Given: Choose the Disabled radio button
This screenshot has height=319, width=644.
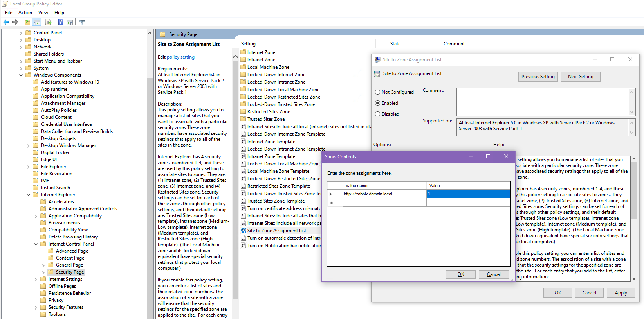Looking at the screenshot, I should pos(378,114).
